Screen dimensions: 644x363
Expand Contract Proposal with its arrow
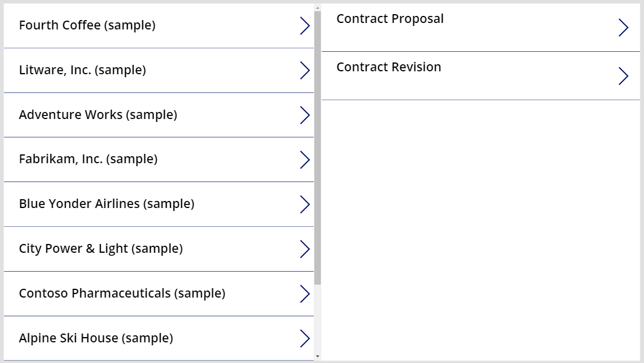click(623, 28)
